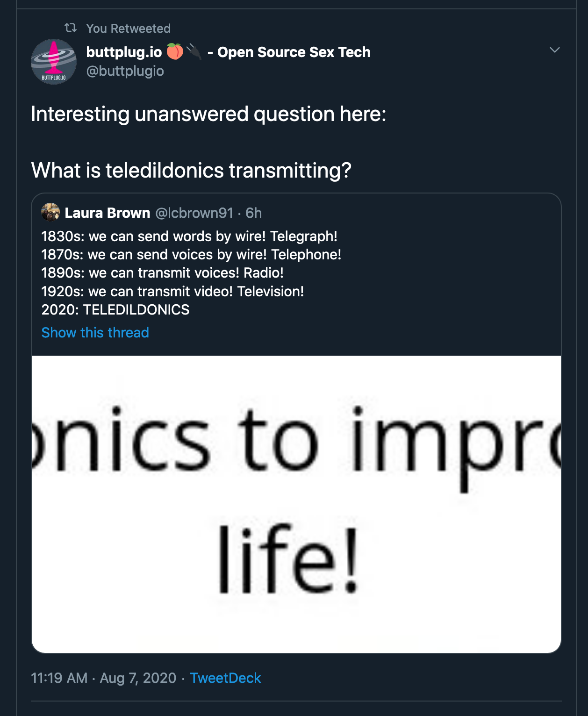
Task: Click the "2020: TELEDILDONICS" line
Action: [x=115, y=310]
